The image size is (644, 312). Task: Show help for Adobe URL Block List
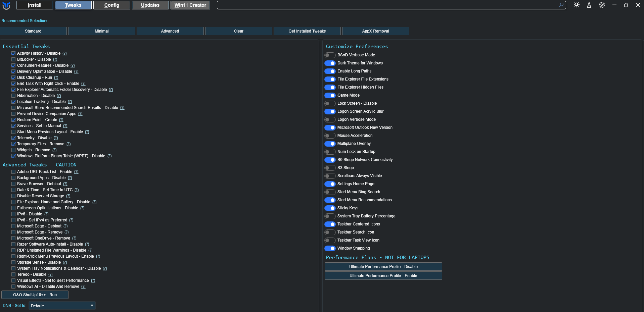point(76,172)
